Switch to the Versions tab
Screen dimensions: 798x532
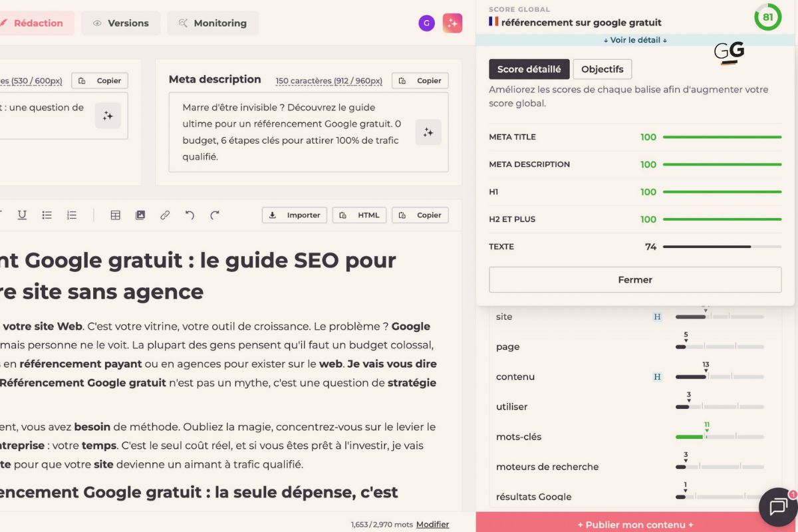[x=120, y=23]
